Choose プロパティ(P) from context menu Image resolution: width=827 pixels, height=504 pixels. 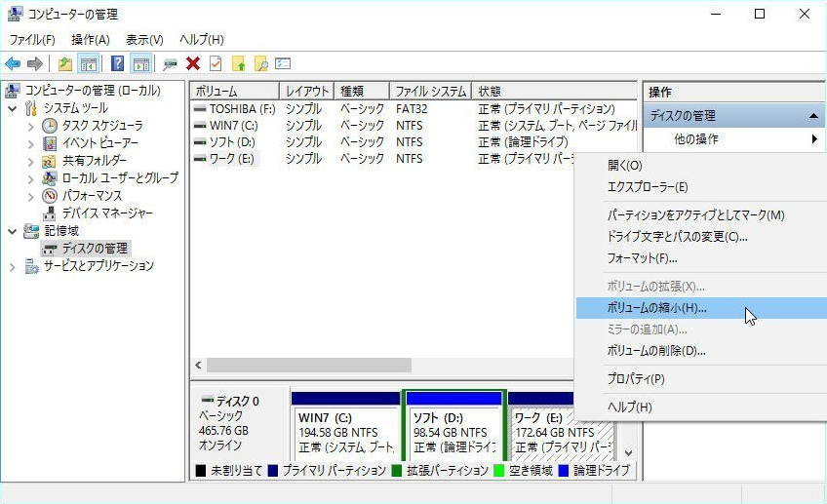[700, 379]
